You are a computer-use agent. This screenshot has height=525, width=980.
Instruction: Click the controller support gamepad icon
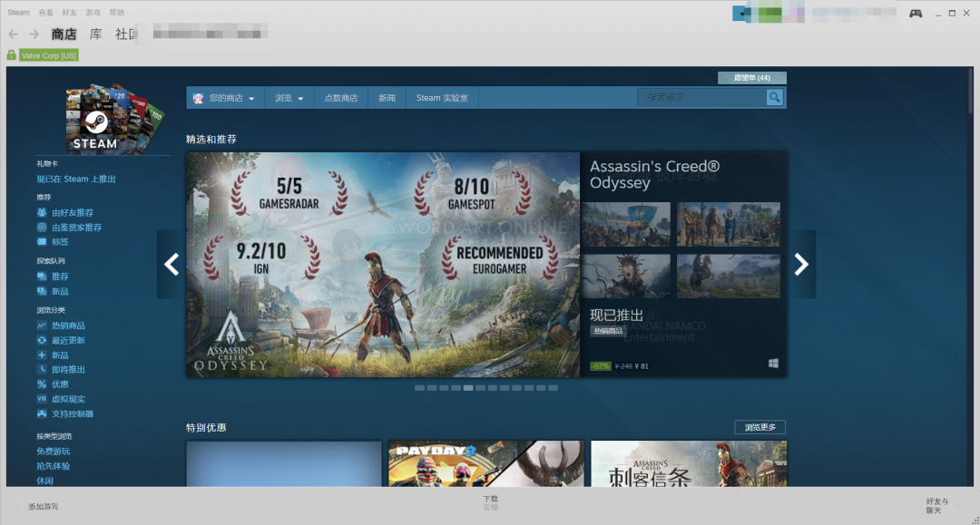(42, 413)
